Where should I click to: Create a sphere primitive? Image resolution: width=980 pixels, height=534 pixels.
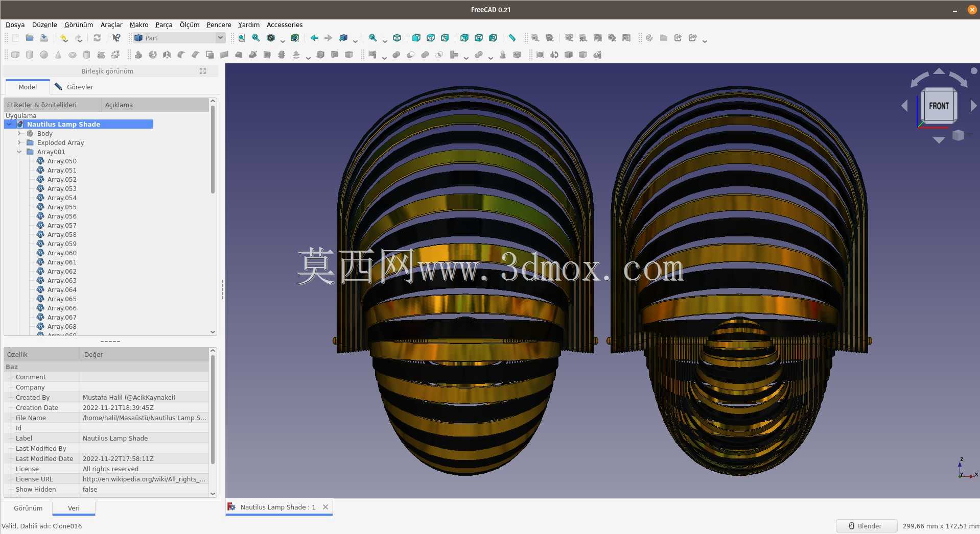pos(44,55)
